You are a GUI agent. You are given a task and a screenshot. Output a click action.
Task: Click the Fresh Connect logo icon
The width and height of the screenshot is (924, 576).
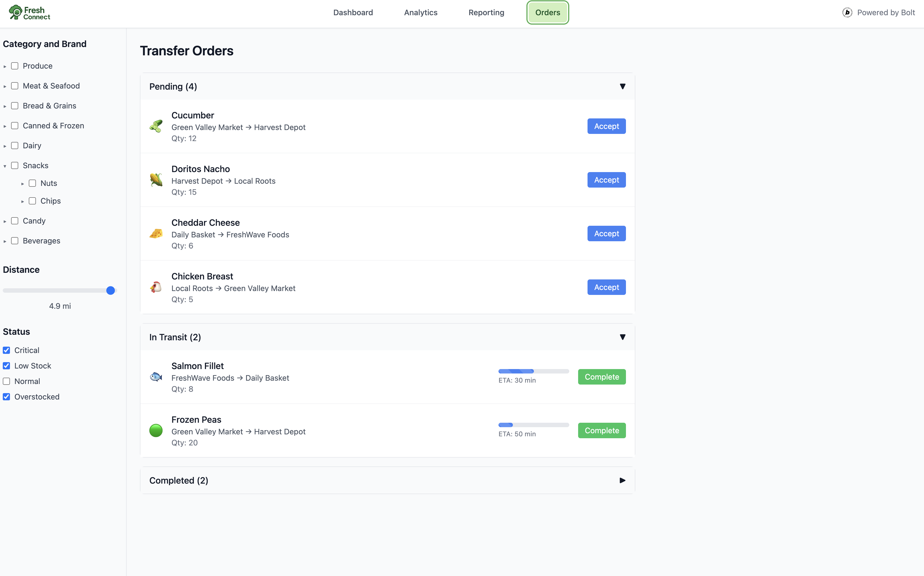tap(15, 12)
